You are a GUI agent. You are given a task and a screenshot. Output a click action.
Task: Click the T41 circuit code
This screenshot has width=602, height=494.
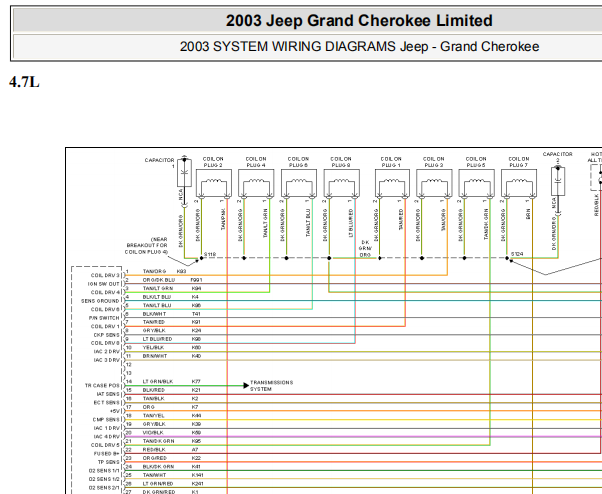click(x=196, y=314)
